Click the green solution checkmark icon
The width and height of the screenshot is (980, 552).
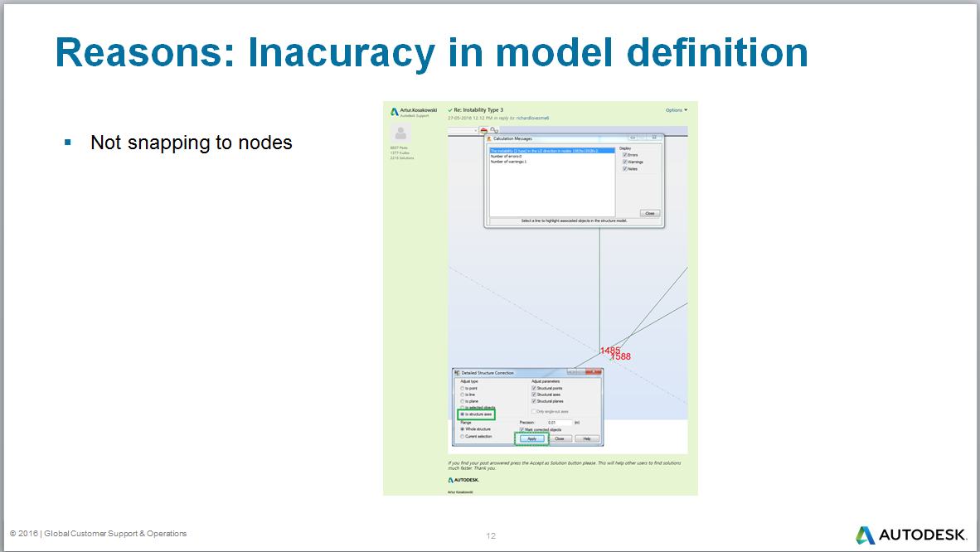click(x=450, y=110)
